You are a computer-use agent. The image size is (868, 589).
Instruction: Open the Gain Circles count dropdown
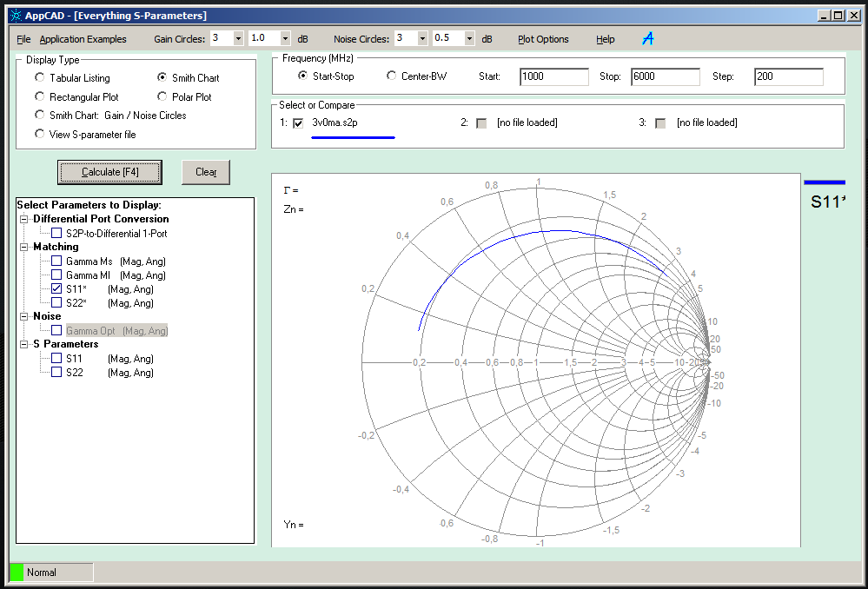(x=238, y=39)
